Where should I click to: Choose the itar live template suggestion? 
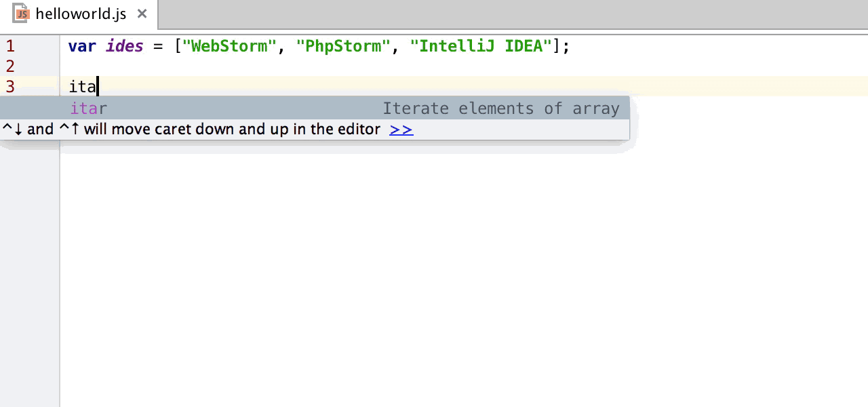88,109
